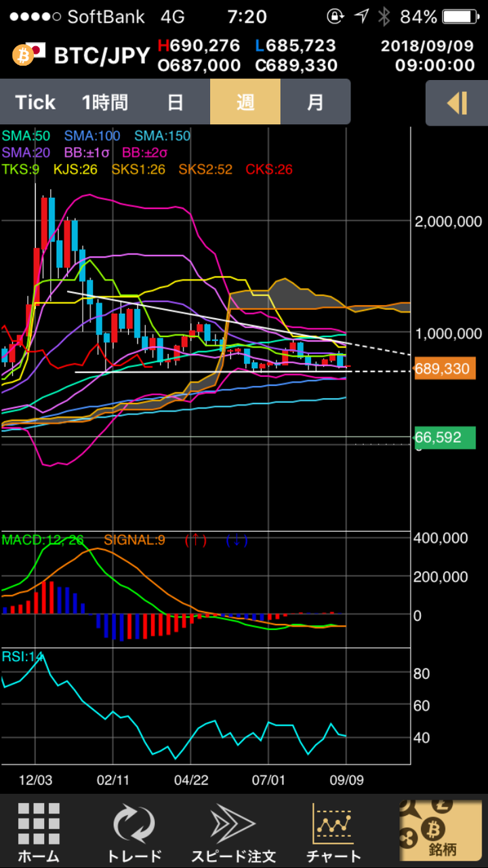Tap the Bluetooth status icon
This screenshot has height=868, width=488.
point(384,17)
